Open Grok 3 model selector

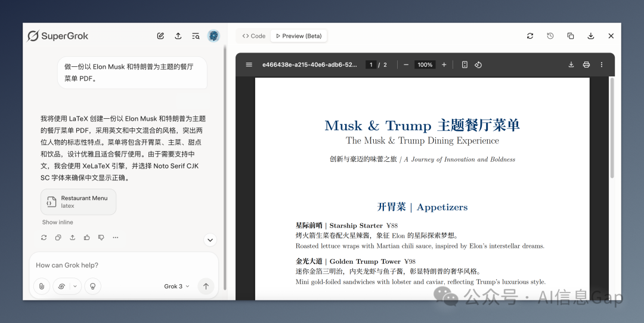[x=177, y=287]
